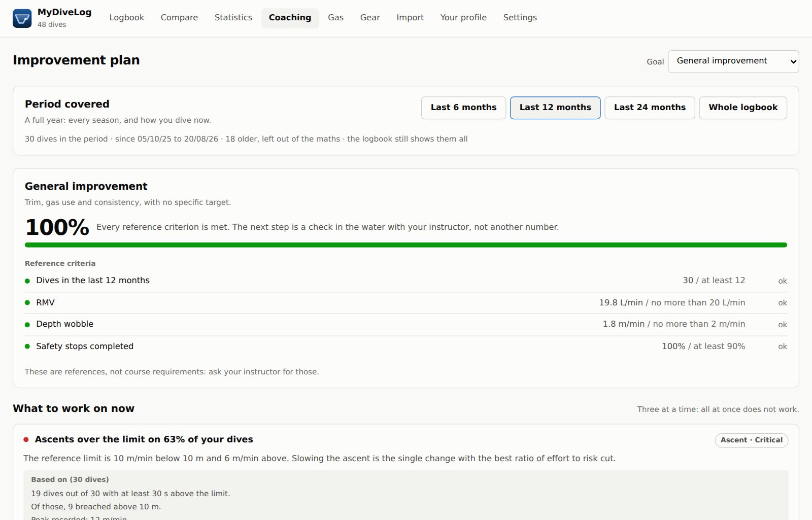Click the 'Based on (30 dives)' label
This screenshot has height=520, width=812.
pos(70,480)
